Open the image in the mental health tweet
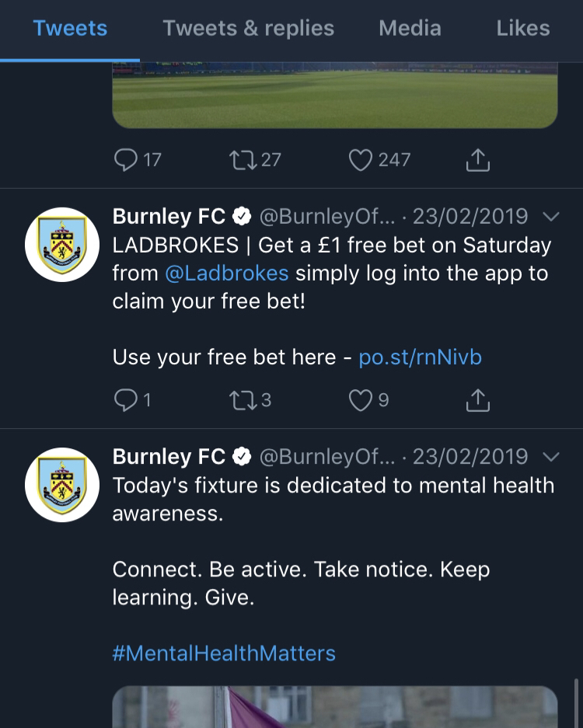 tap(335, 707)
